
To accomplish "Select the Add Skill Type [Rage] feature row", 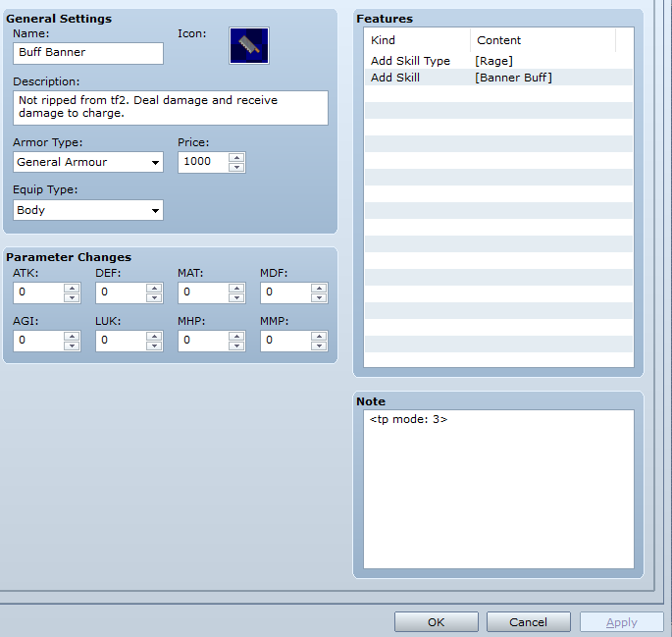I will (499, 61).
